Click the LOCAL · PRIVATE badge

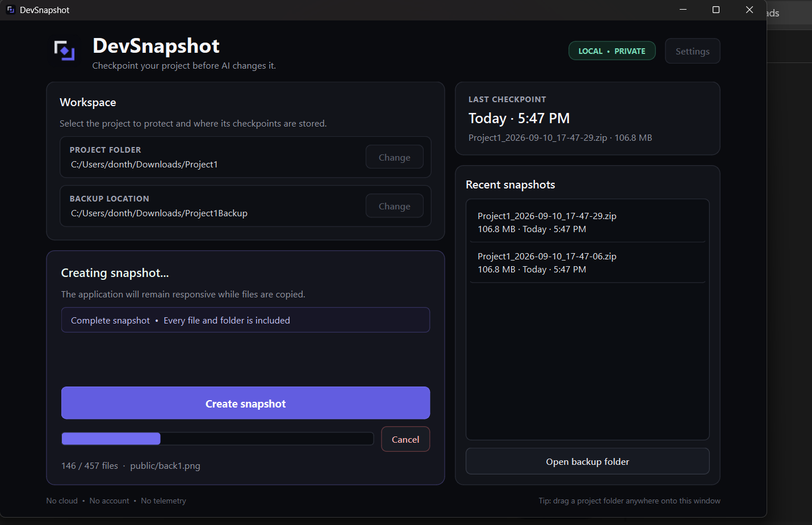click(612, 51)
